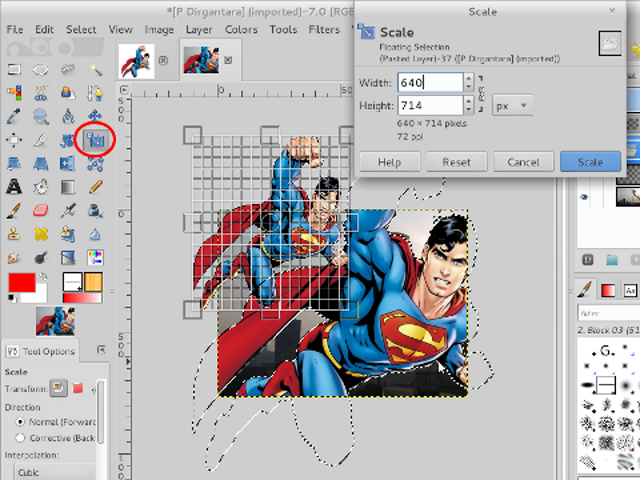Select the Blend gradient tool

point(68,187)
